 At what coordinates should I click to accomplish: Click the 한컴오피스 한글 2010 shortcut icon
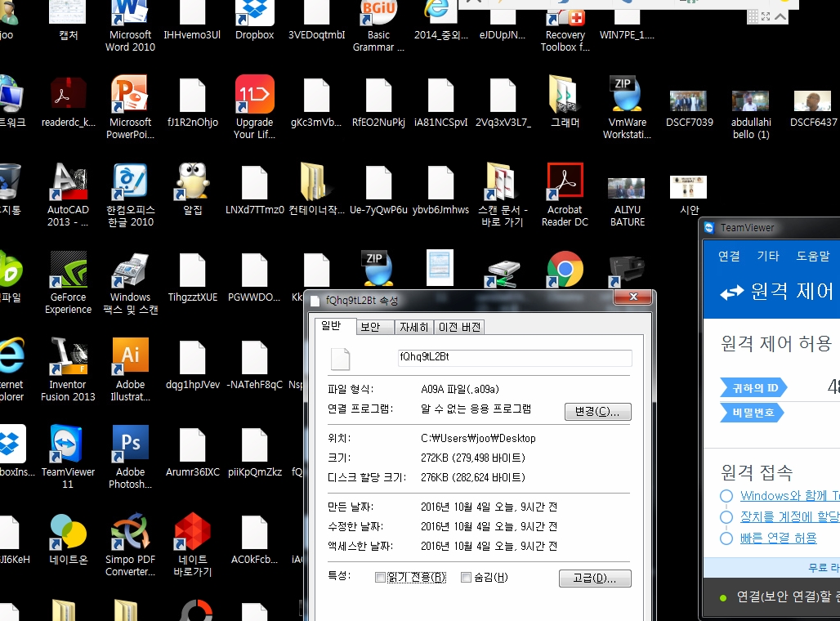(x=130, y=182)
